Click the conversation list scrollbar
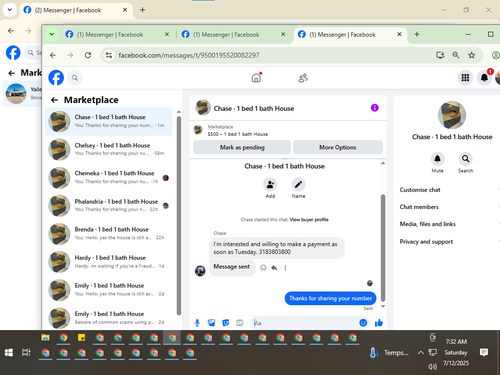 click(179, 215)
